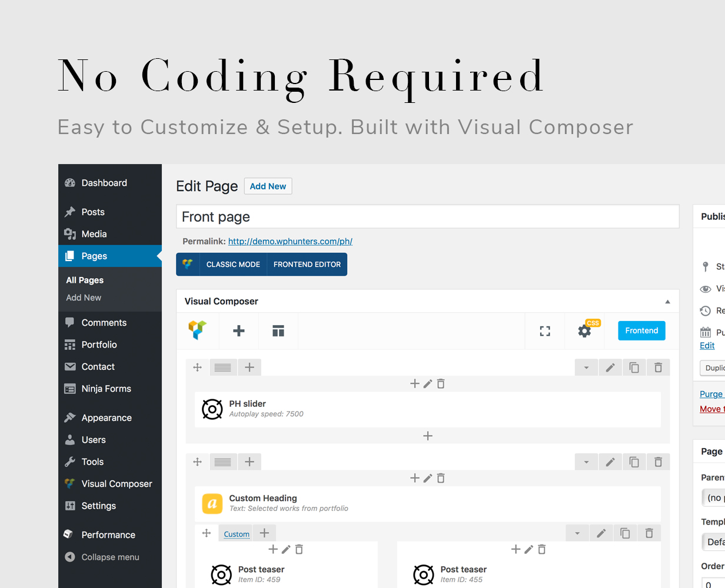The image size is (725, 588).
Task: Switch to Classic Mode
Action: [x=233, y=265]
